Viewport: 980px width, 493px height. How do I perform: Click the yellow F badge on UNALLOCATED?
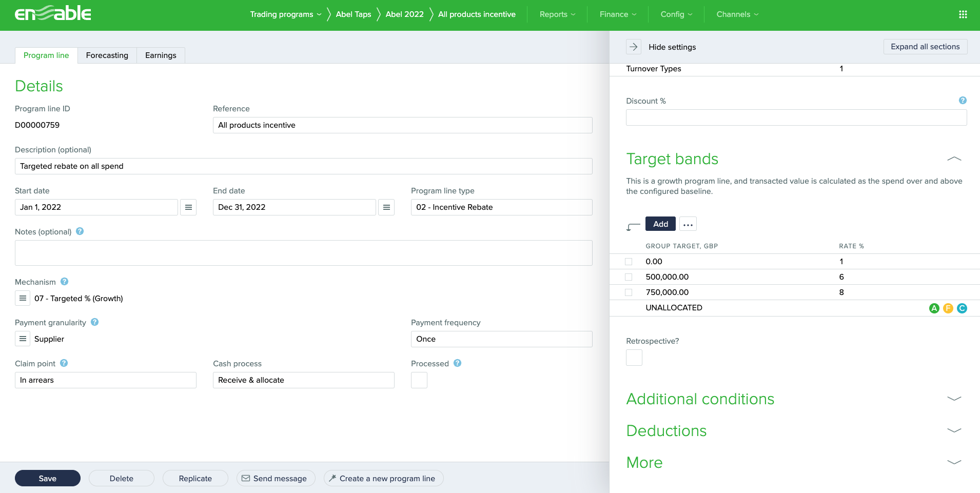[948, 308]
